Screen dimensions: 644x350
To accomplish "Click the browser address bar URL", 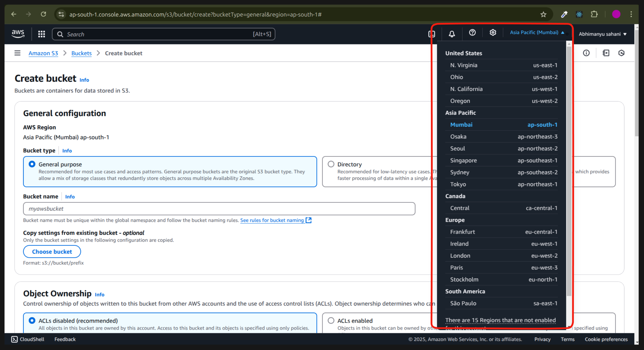I will tap(195, 14).
